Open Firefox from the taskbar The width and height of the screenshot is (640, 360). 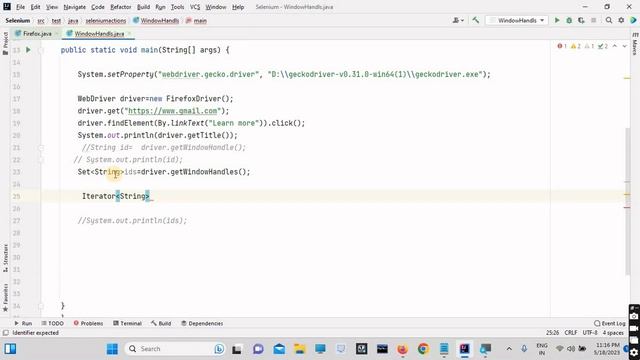[402, 349]
